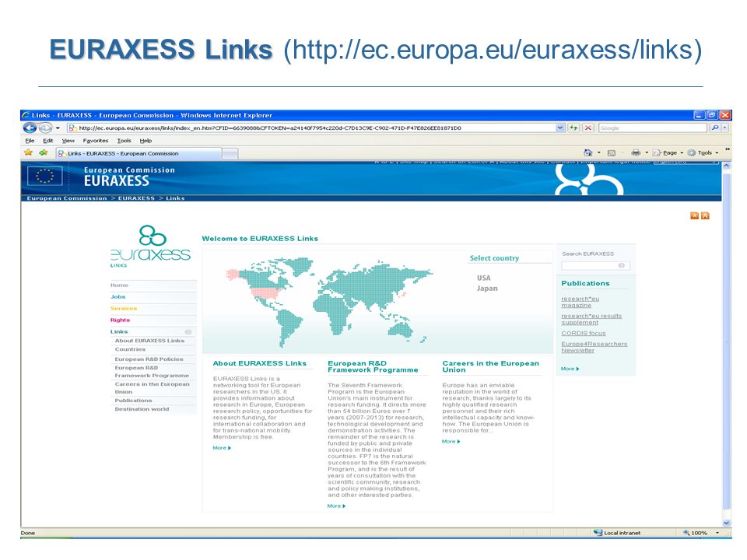The height and width of the screenshot is (560, 747).
Task: Increase text size with large orange A icon
Action: coord(705,215)
